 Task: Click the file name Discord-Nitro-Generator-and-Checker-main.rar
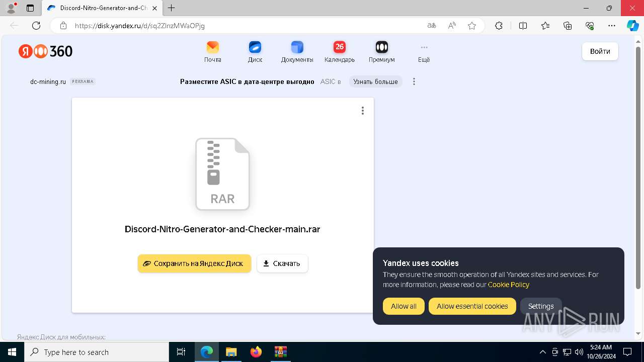pyautogui.click(x=222, y=229)
